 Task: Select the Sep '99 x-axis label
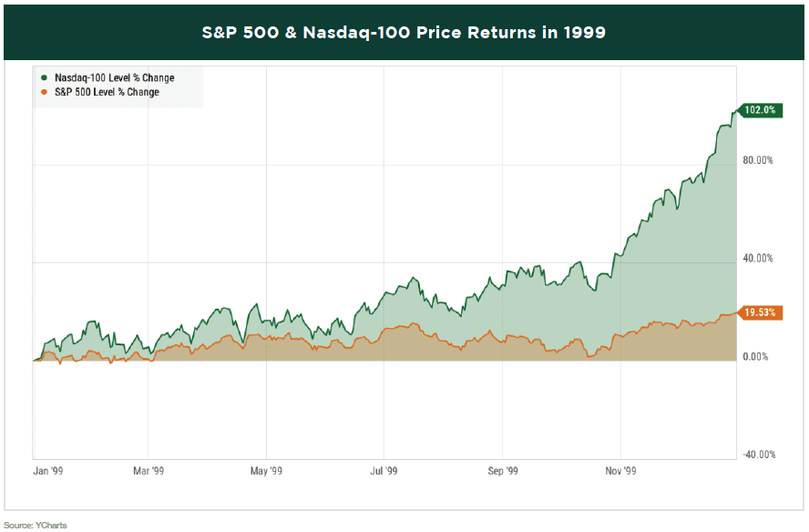[503, 471]
